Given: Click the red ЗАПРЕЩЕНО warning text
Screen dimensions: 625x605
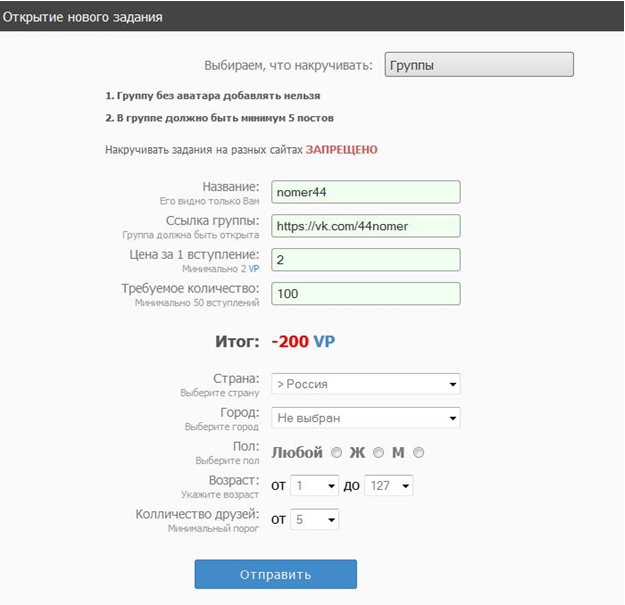Looking at the screenshot, I should click(342, 150).
